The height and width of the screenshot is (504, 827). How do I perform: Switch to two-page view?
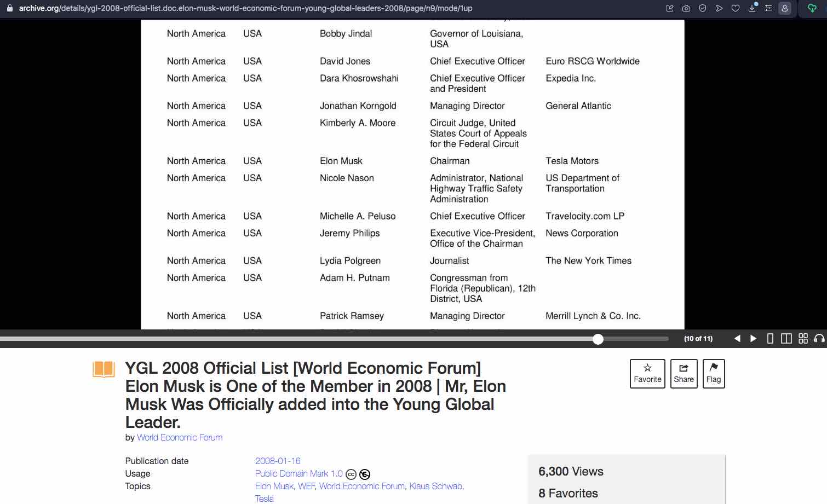tap(786, 339)
